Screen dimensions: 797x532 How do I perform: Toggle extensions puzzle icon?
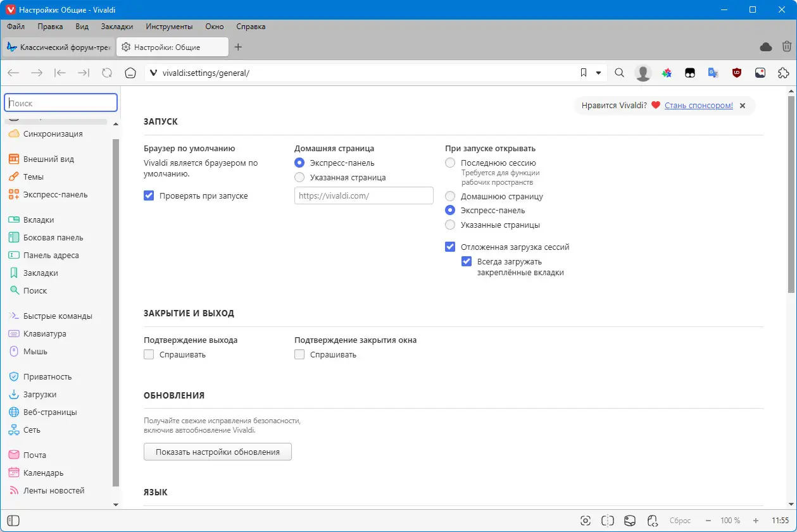(784, 73)
